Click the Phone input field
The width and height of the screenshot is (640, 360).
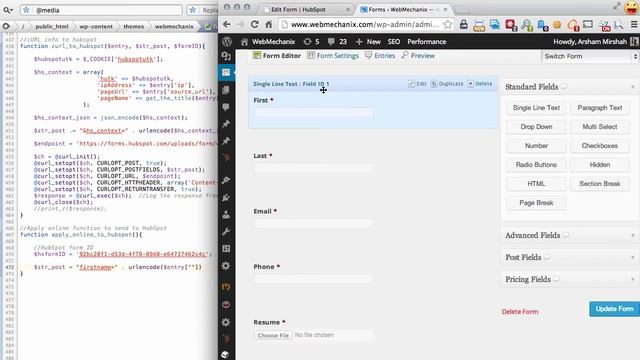pyautogui.click(x=313, y=279)
